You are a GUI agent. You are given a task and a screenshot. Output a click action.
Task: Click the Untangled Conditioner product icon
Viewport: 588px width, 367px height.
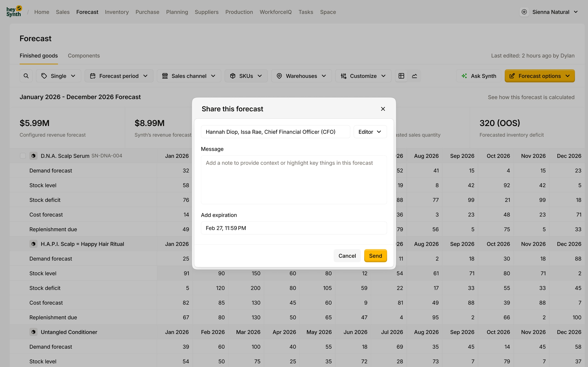pos(34,332)
